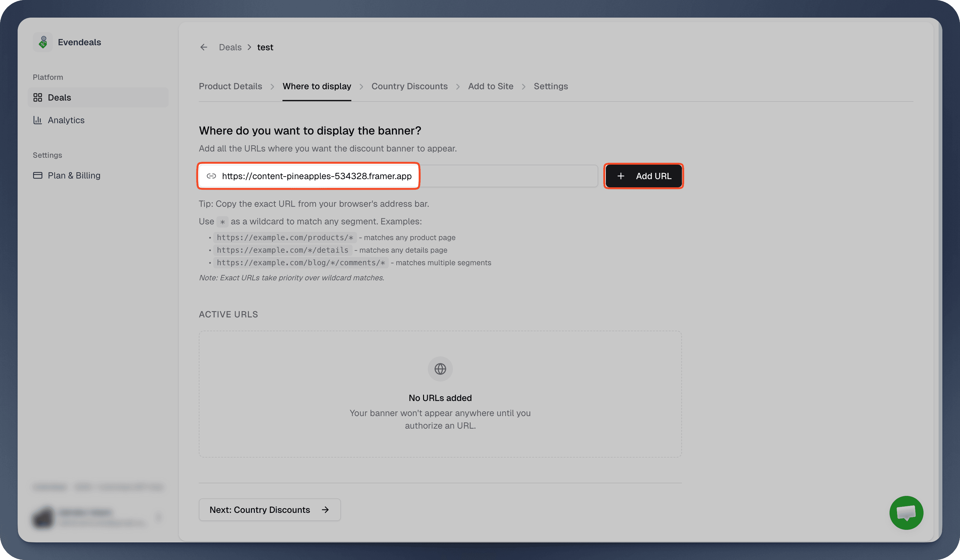Open the chat support bubble
960x560 pixels.
tap(906, 513)
